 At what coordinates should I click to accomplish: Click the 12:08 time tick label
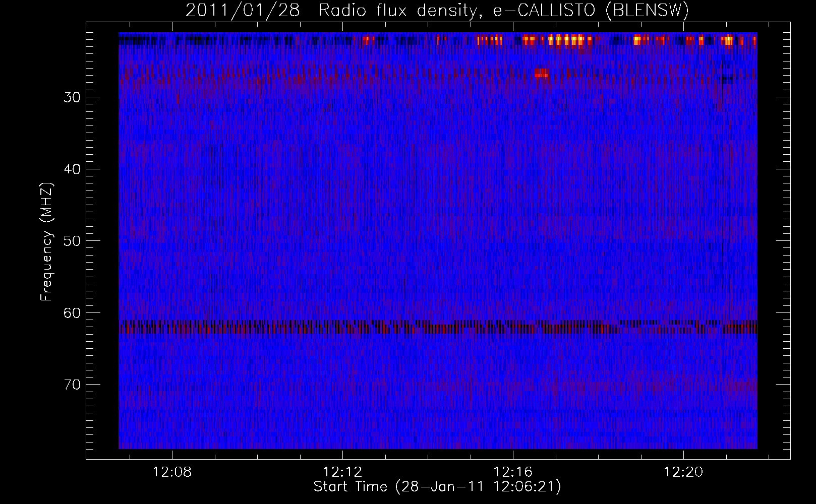tap(172, 472)
